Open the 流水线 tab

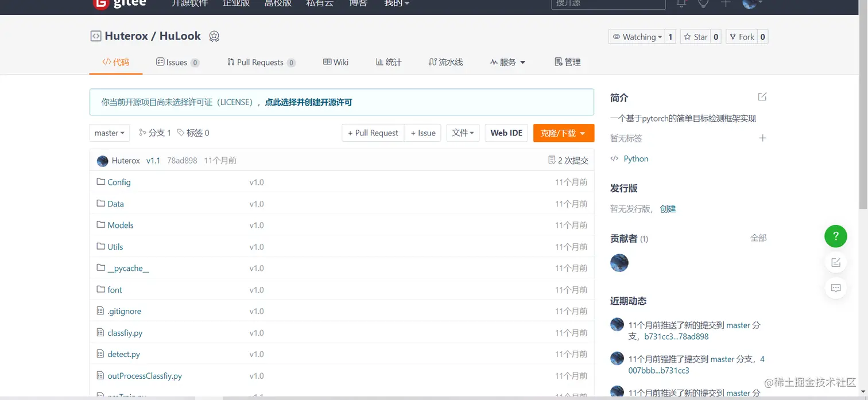click(445, 62)
